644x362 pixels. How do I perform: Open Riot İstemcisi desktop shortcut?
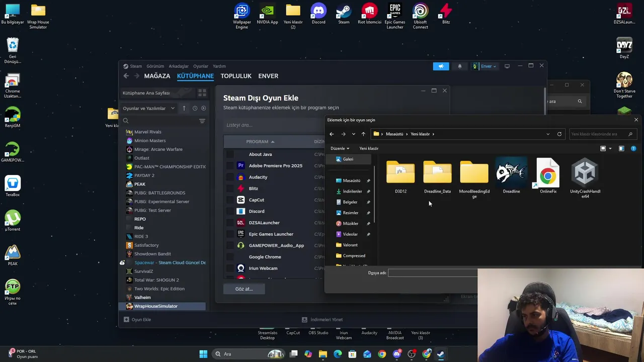pos(369,14)
